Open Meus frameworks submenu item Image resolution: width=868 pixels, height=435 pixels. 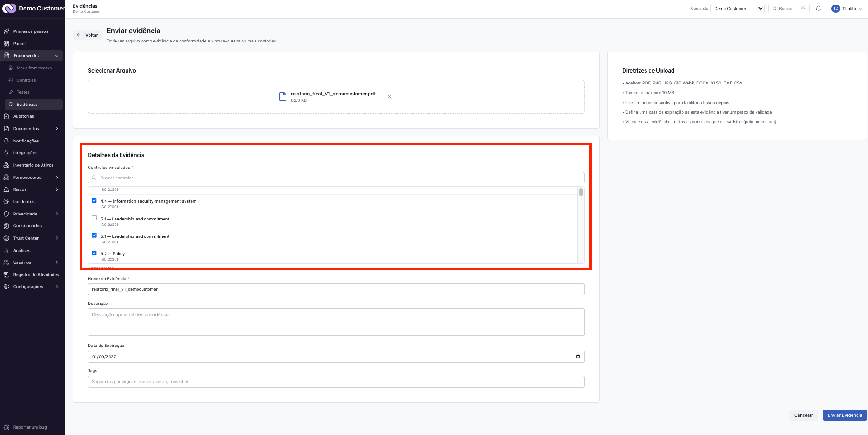(x=34, y=68)
